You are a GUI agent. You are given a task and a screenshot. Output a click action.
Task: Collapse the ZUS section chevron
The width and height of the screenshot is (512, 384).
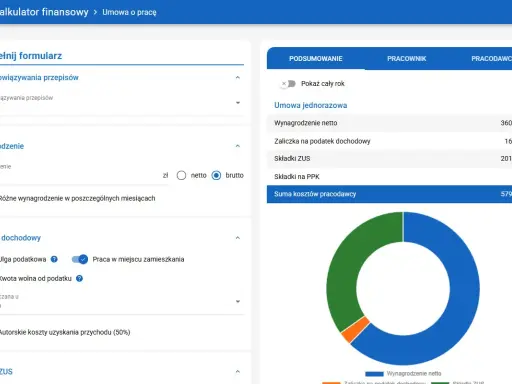tap(238, 371)
